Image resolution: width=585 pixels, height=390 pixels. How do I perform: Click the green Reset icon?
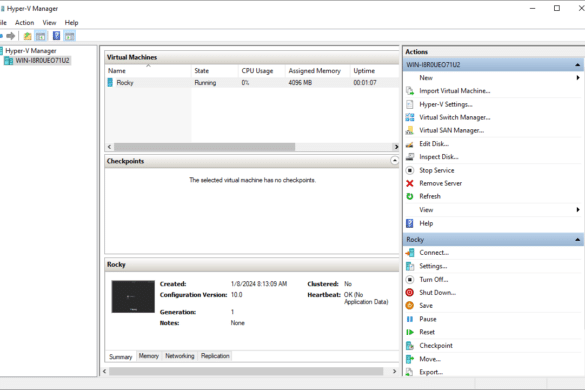410,332
